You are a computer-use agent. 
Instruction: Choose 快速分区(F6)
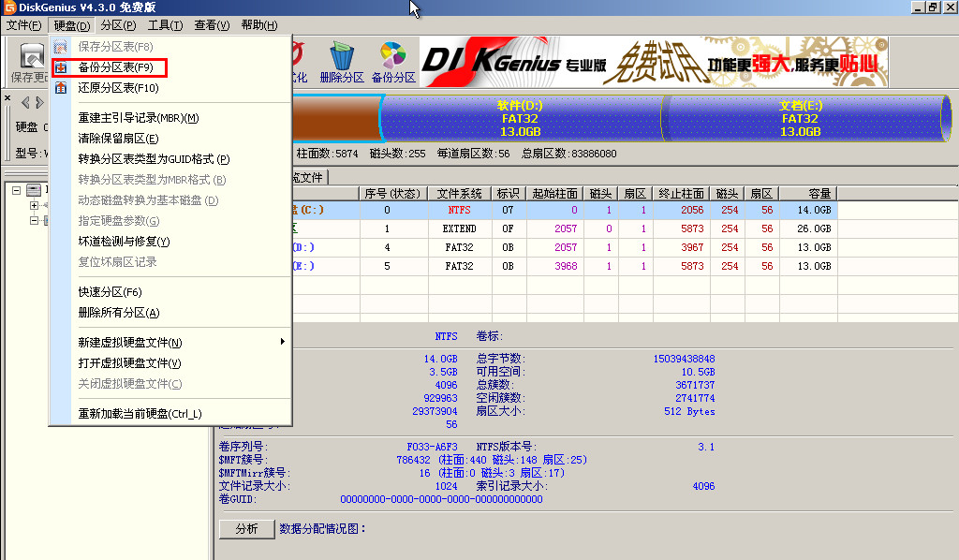[x=110, y=292]
